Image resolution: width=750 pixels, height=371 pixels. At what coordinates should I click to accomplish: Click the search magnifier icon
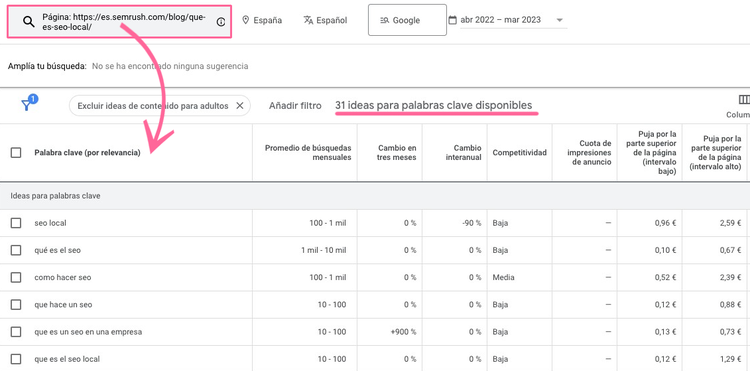pos(29,22)
